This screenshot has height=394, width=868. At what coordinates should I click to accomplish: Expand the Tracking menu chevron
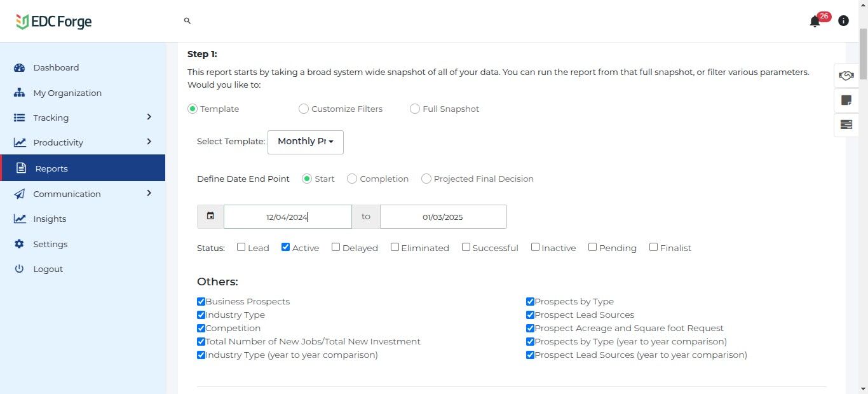tap(149, 117)
